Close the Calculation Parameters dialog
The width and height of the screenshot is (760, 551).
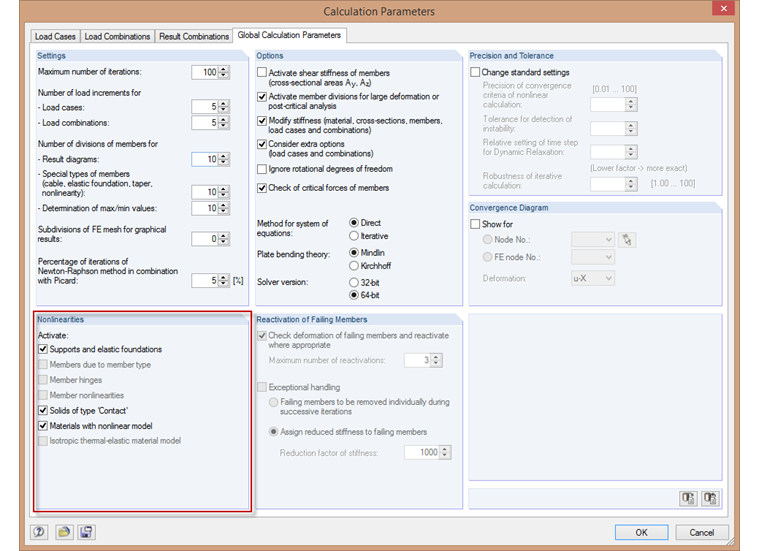[724, 8]
